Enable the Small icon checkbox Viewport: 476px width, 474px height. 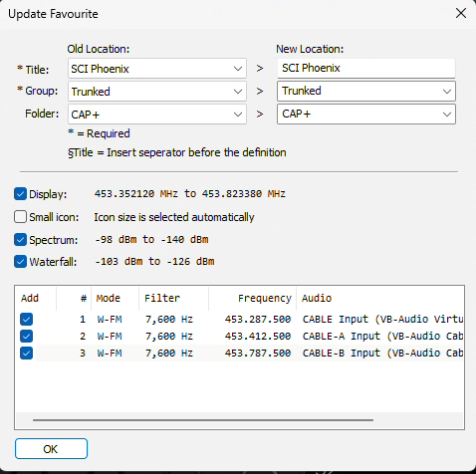click(20, 217)
